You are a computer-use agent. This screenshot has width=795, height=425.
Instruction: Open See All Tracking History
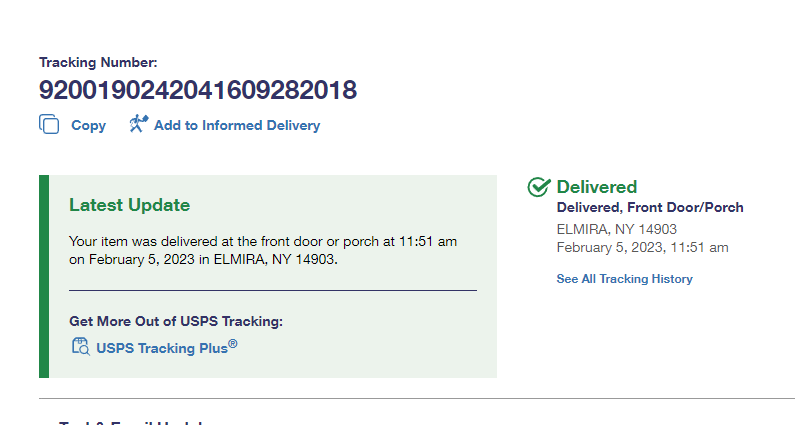tap(624, 279)
